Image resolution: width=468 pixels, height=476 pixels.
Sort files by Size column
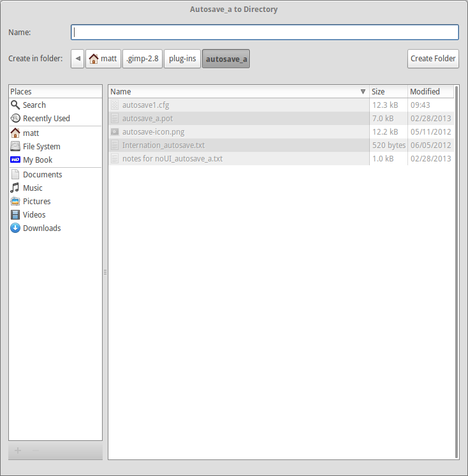point(388,91)
